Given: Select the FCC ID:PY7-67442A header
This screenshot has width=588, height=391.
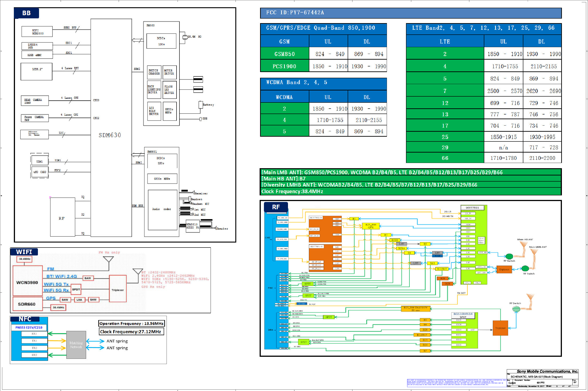Looking at the screenshot, I should point(411,13).
